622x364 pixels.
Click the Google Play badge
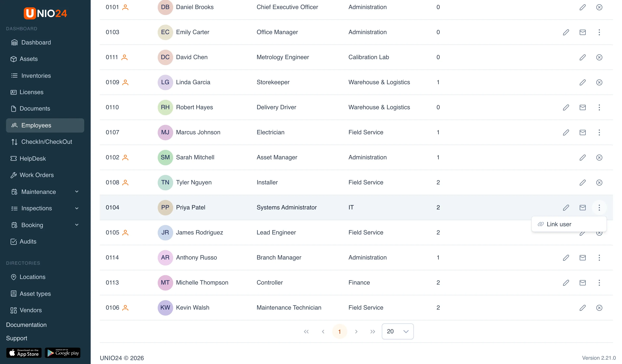pyautogui.click(x=63, y=353)
